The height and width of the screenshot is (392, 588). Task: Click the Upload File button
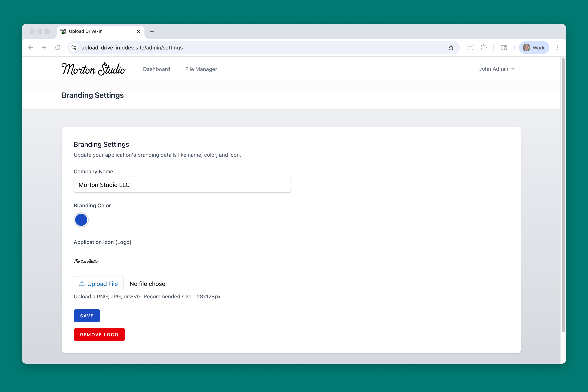point(99,283)
